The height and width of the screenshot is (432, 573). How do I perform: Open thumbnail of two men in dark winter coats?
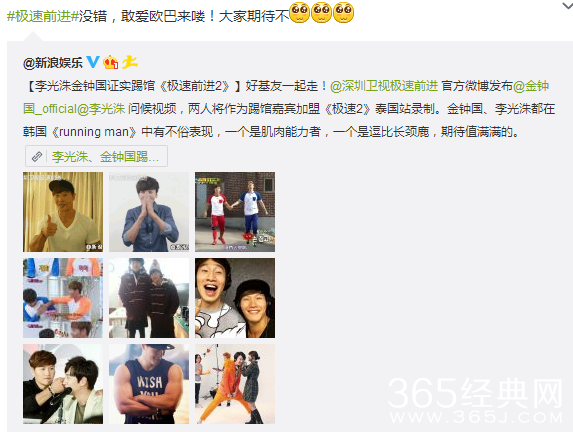pyautogui.click(x=149, y=298)
